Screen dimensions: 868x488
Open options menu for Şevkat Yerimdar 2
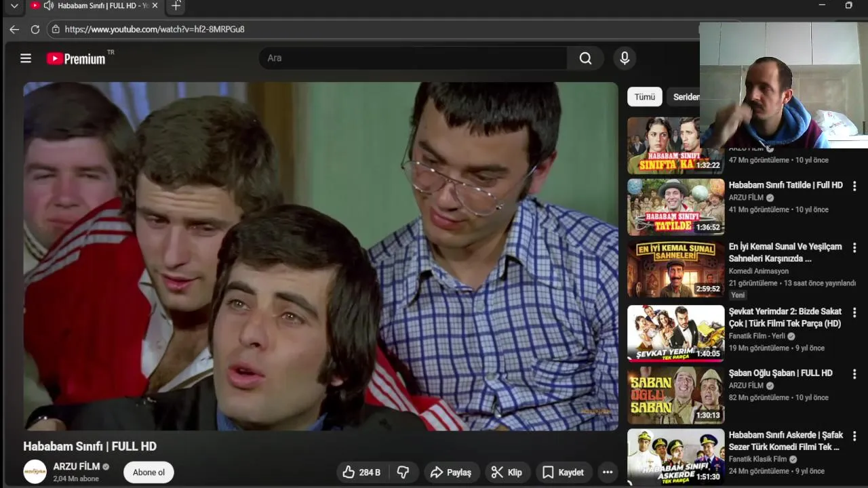point(854,312)
